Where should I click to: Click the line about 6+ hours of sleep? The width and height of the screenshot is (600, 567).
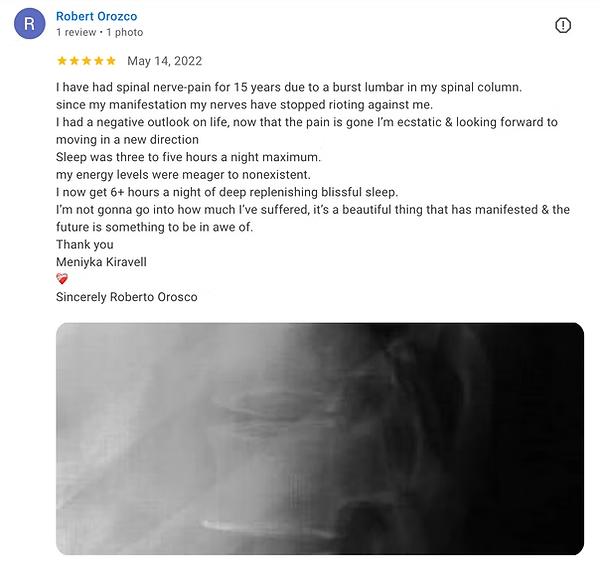(227, 192)
